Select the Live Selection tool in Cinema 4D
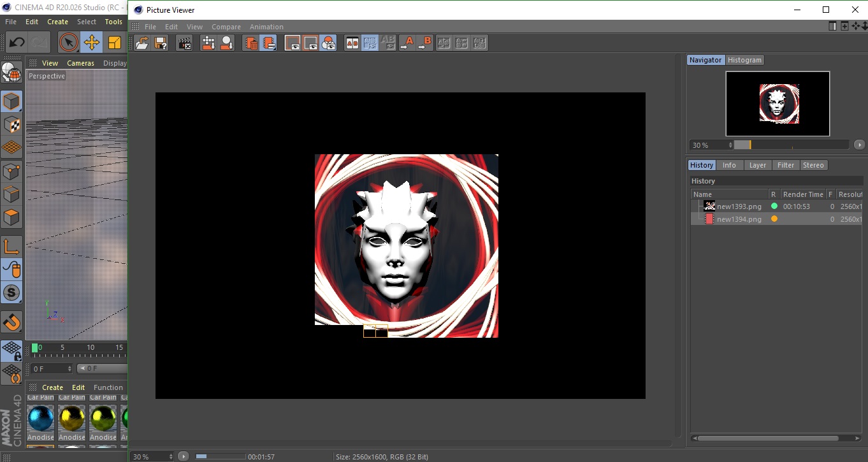The width and height of the screenshot is (868, 462). [68, 43]
